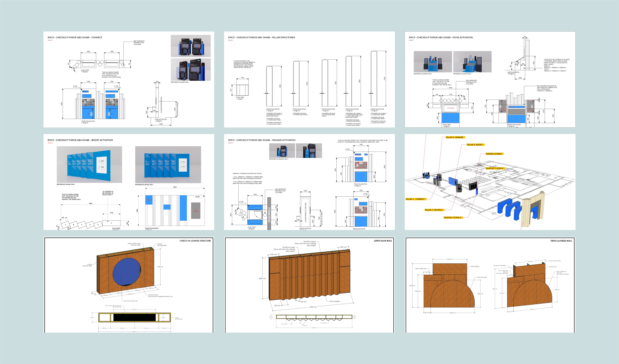Screen dimensions: 619x364
Task: Select the 2000 height pillar elevation
Action: [270, 86]
